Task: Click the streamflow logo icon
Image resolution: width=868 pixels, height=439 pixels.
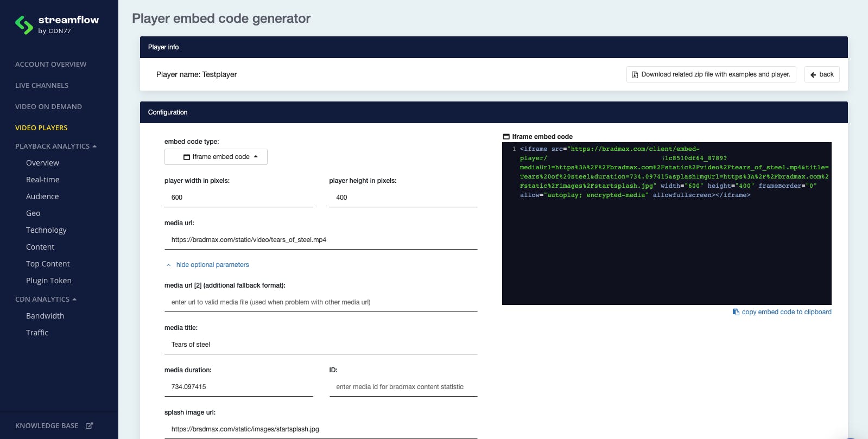Action: (24, 25)
